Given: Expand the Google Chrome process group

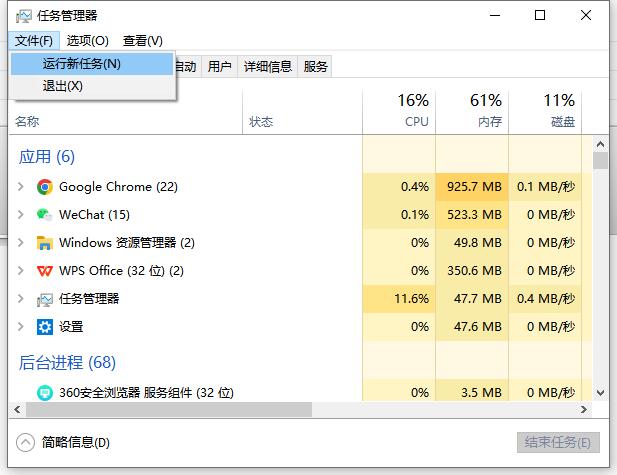Looking at the screenshot, I should point(21,187).
